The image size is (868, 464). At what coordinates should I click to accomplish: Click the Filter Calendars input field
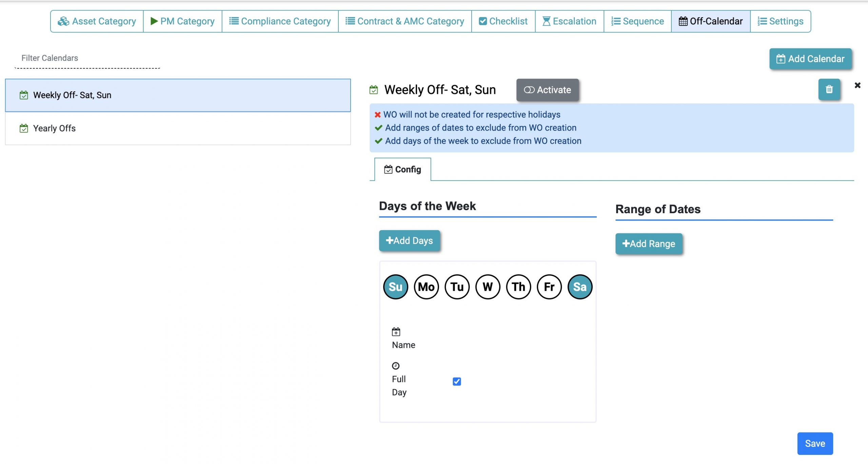coord(89,58)
